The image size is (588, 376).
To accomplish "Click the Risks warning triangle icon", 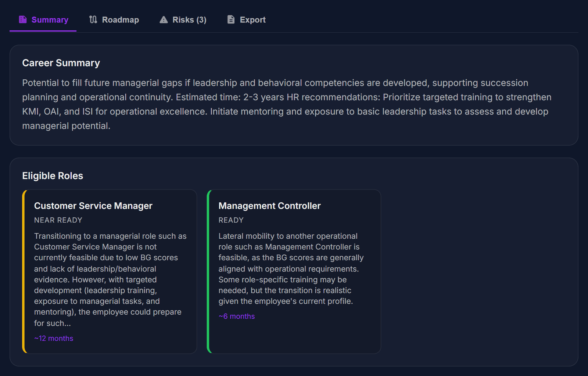I will pos(164,19).
